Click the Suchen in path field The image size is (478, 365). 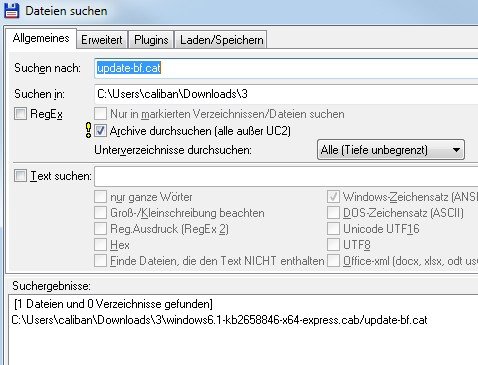click(x=286, y=94)
